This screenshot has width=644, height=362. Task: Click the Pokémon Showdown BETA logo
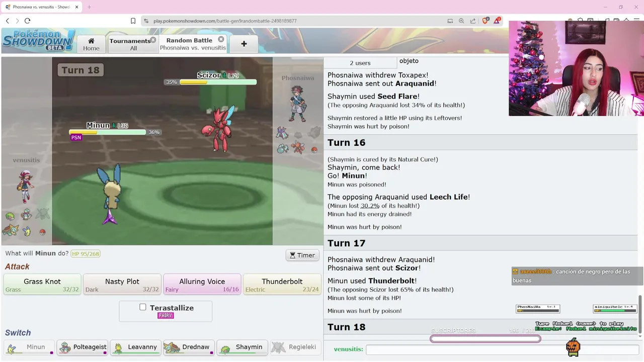tap(39, 40)
